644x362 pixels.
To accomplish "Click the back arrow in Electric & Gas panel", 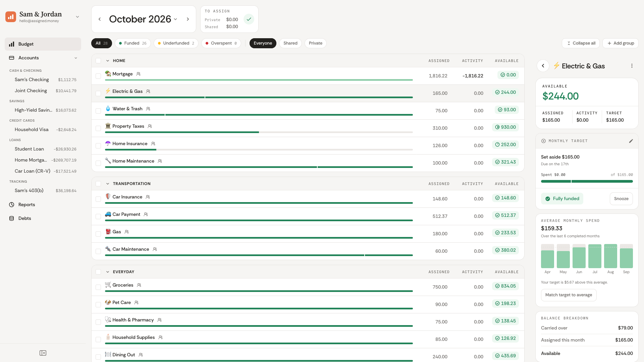I will click(543, 66).
